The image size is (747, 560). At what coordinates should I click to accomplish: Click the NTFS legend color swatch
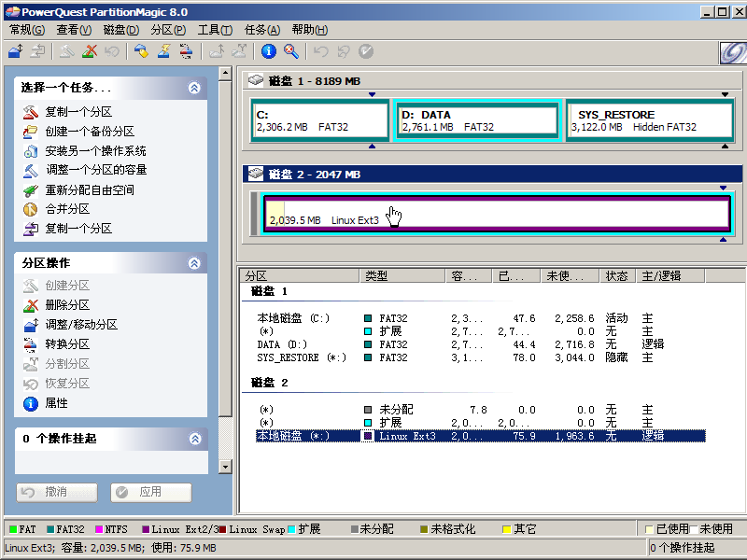pyautogui.click(x=99, y=529)
